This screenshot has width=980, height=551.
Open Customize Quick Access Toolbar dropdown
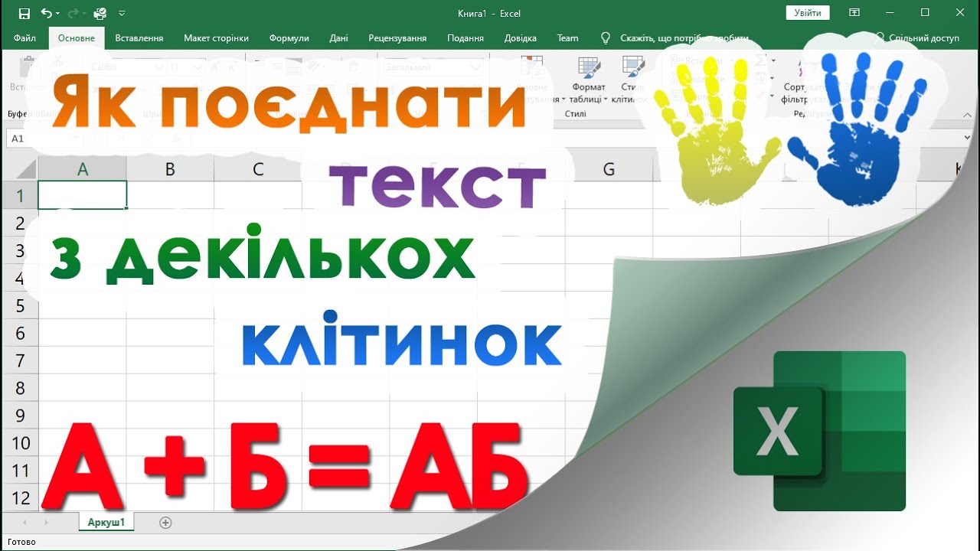click(122, 13)
